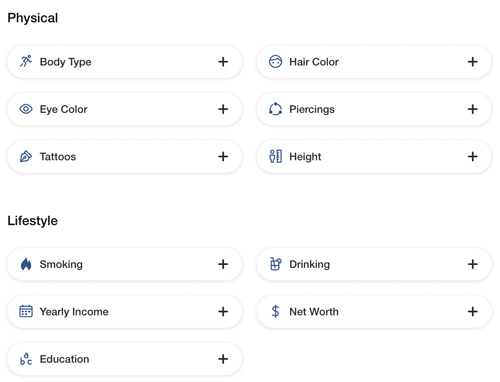This screenshot has width=500, height=382.
Task: Click the flame icon beside Smoking
Action: tap(26, 264)
